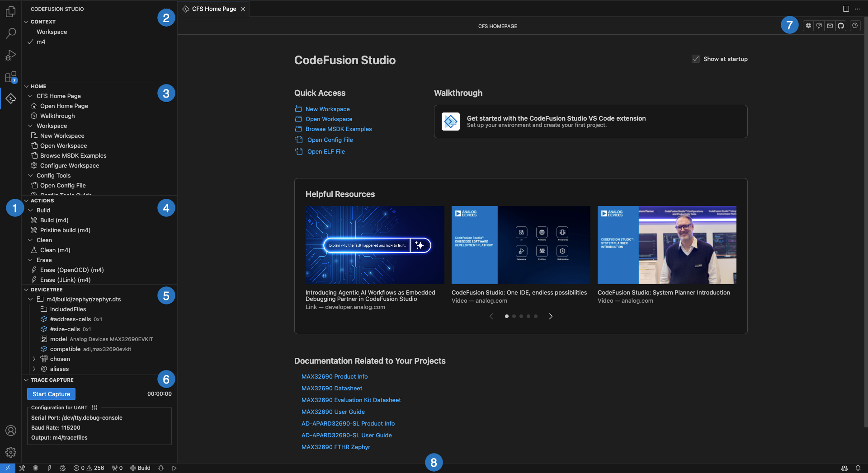Click the bug debug icon beside Build in the status bar
Image resolution: width=868 pixels, height=473 pixels.
pyautogui.click(x=161, y=468)
